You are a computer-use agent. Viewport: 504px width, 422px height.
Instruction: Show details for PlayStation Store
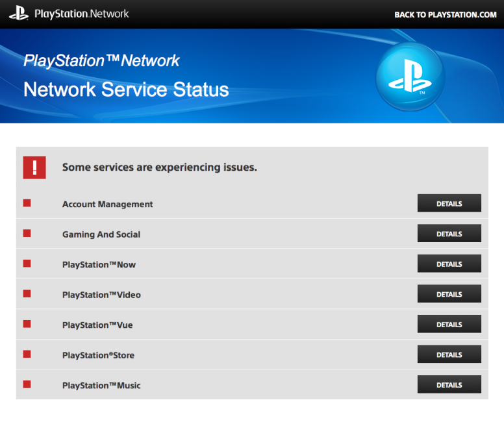tap(449, 354)
